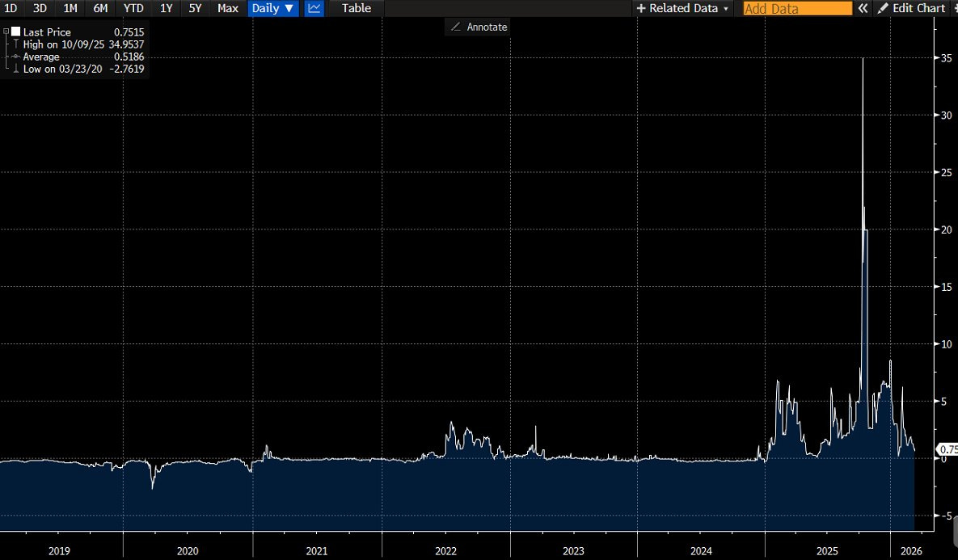Focus the Add Data input field
Viewport: 958px width, 560px height.
pos(797,9)
